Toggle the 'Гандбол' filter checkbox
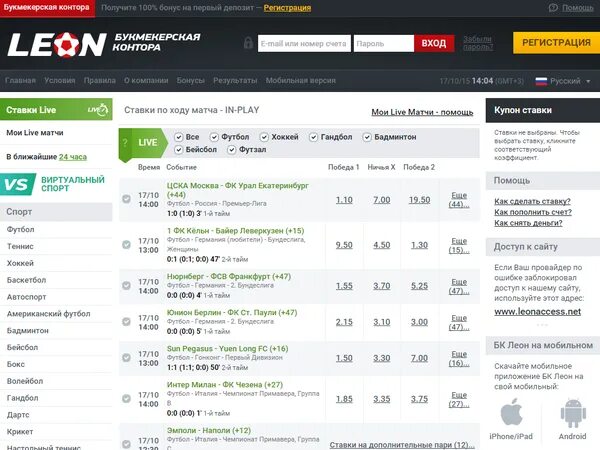600x450 pixels. pyautogui.click(x=313, y=137)
